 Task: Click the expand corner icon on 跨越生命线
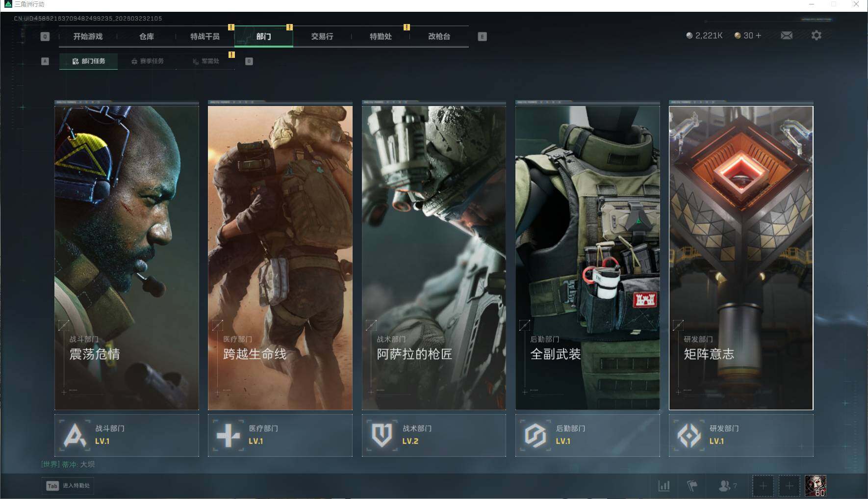point(218,325)
